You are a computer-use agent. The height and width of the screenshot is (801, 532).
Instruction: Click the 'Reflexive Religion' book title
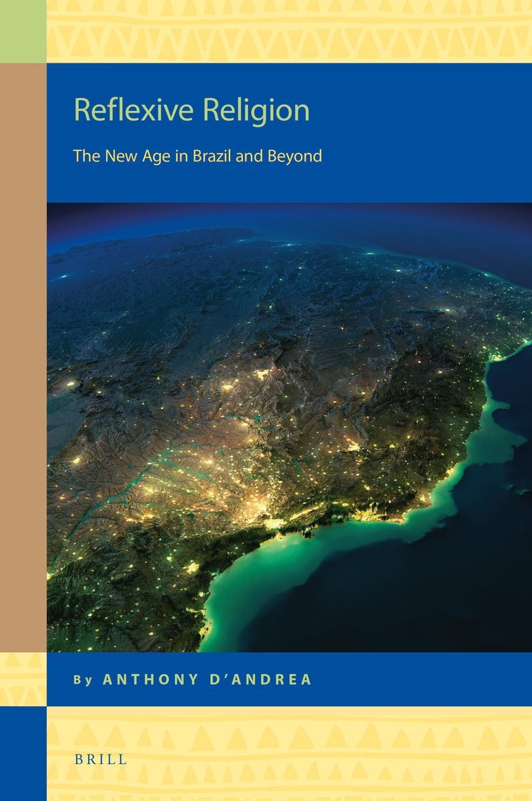192,110
